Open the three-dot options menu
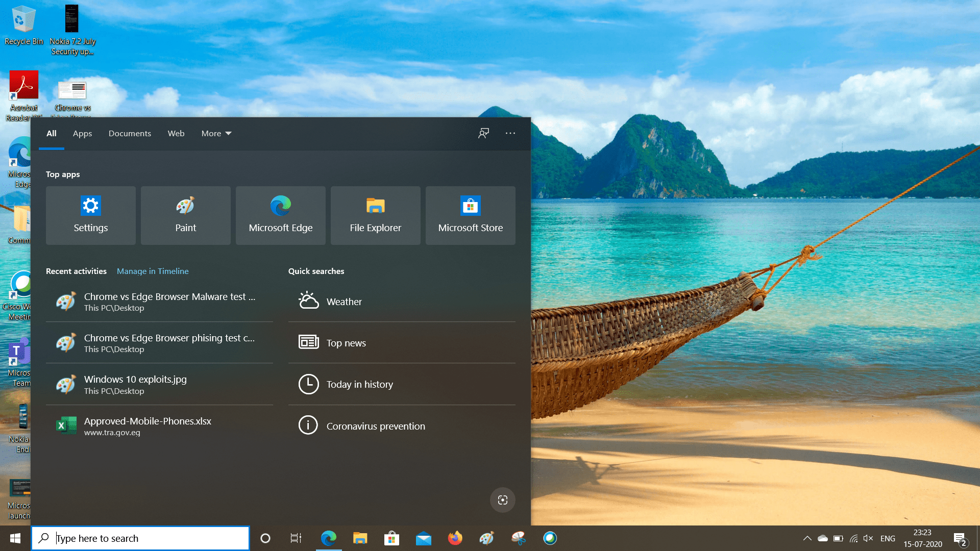Image resolution: width=980 pixels, height=551 pixels. pos(510,133)
